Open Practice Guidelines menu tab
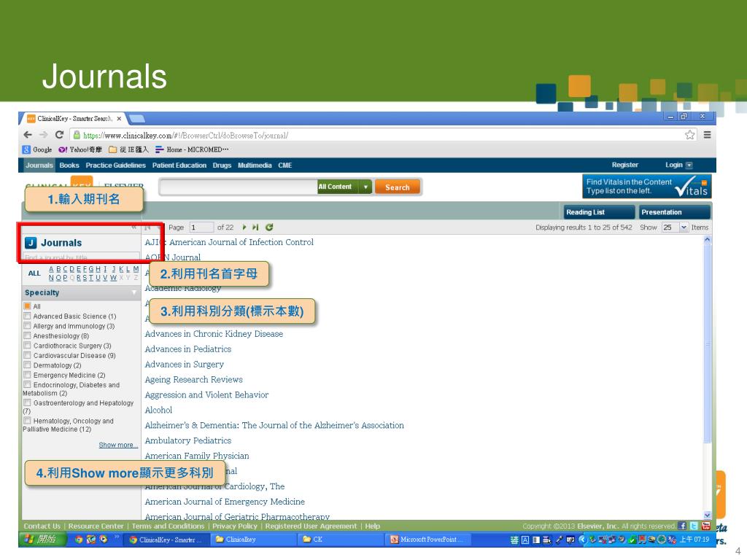Screen dimensions: 747x560 (116, 166)
